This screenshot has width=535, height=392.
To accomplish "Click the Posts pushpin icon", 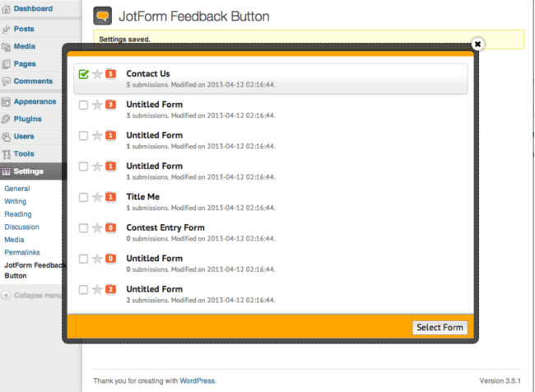I will point(6,29).
